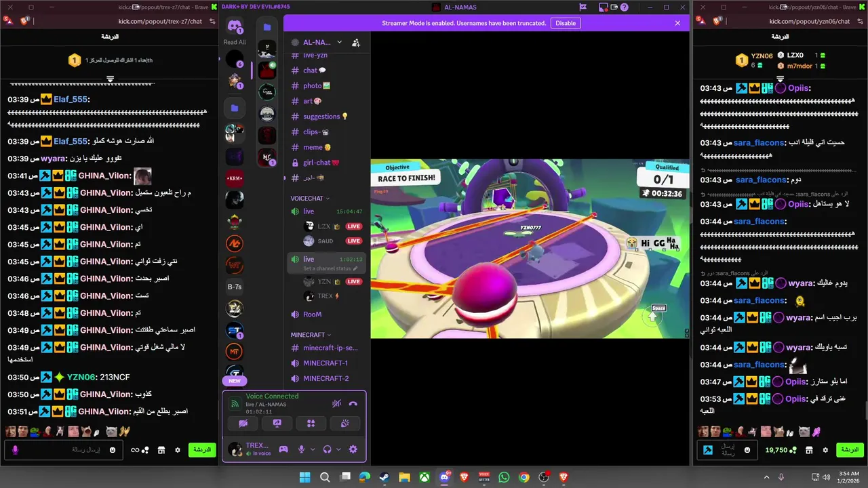
Task: Select user SAUD in live voice channel
Action: point(332,241)
